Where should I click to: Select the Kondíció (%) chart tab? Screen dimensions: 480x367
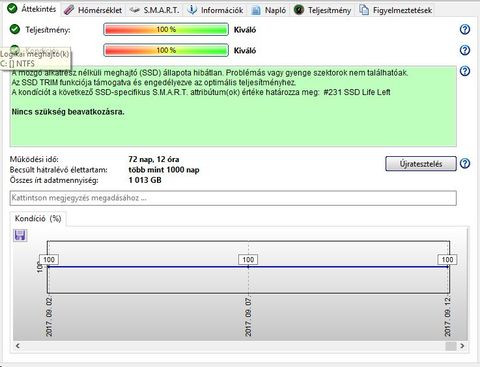click(38, 219)
